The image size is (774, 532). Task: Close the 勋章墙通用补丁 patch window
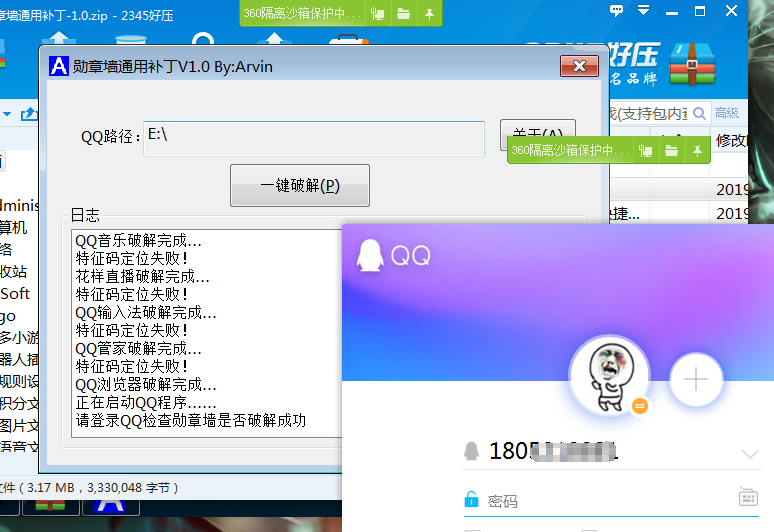click(579, 66)
